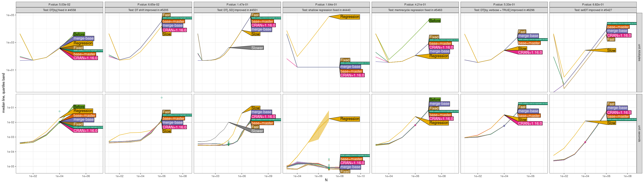
Task: Select 'Test: shallow regression fixed in #4440' title
Action: pos(326,10)
